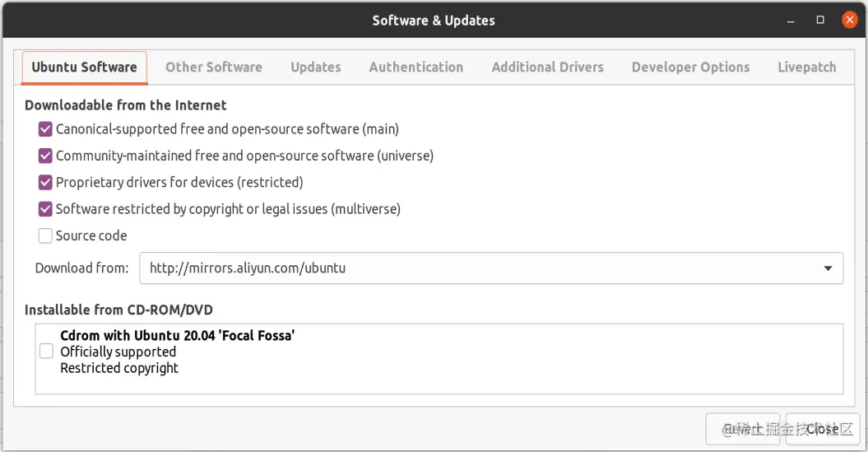Open the Download from dropdown arrow
This screenshot has height=452, width=868.
[828, 268]
